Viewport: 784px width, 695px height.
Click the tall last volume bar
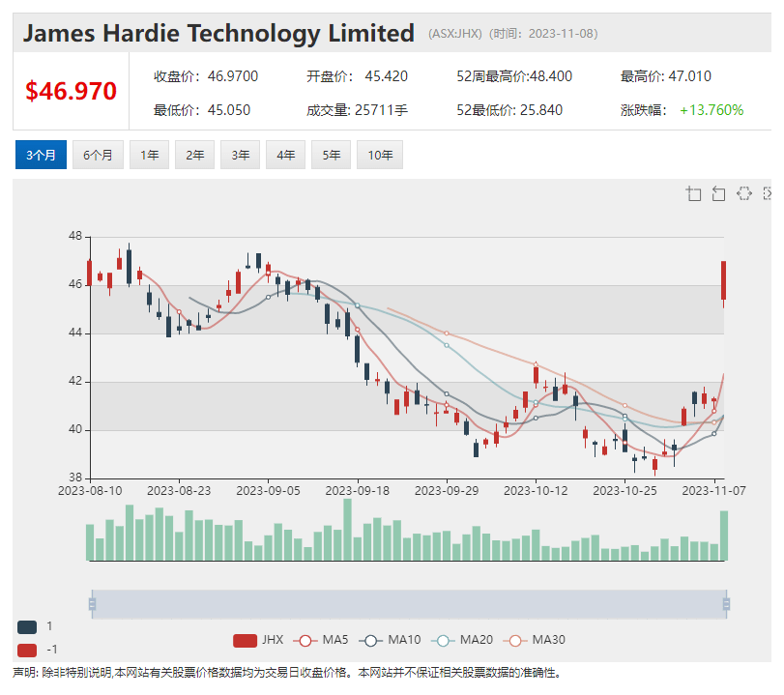pyautogui.click(x=723, y=536)
